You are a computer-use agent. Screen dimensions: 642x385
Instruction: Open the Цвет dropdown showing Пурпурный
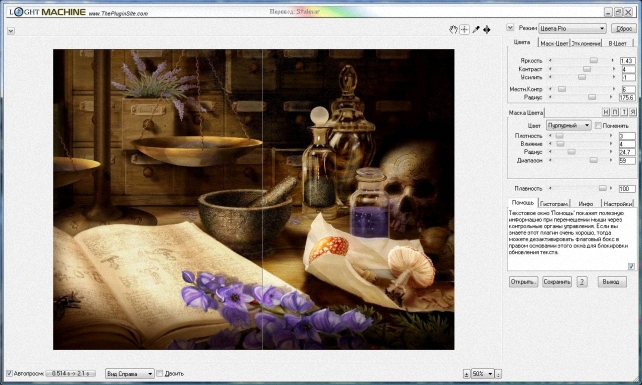[x=569, y=125]
